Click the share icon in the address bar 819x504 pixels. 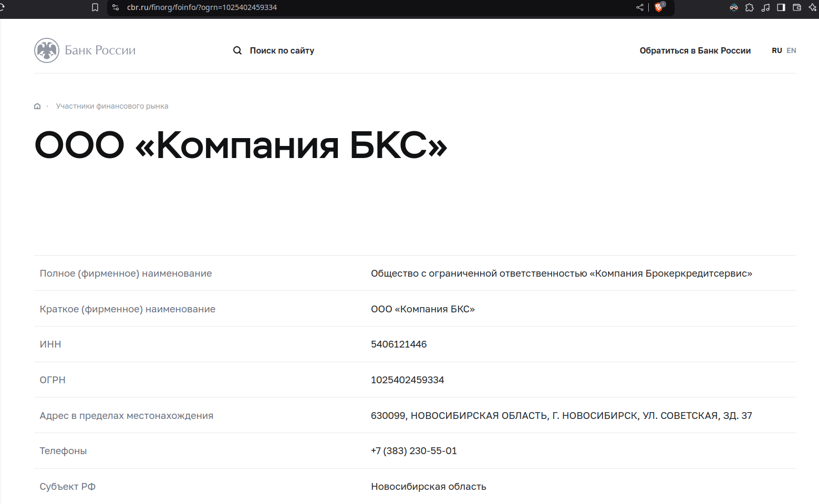coord(640,7)
